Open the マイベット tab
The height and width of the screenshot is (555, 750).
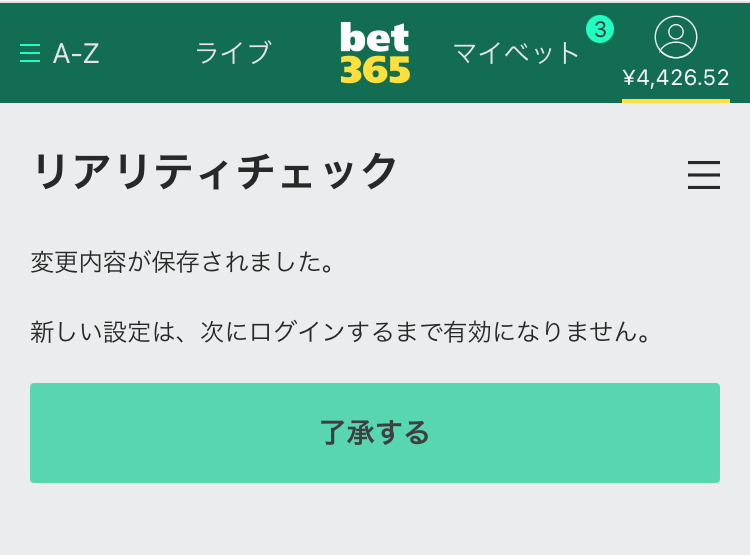(x=516, y=53)
